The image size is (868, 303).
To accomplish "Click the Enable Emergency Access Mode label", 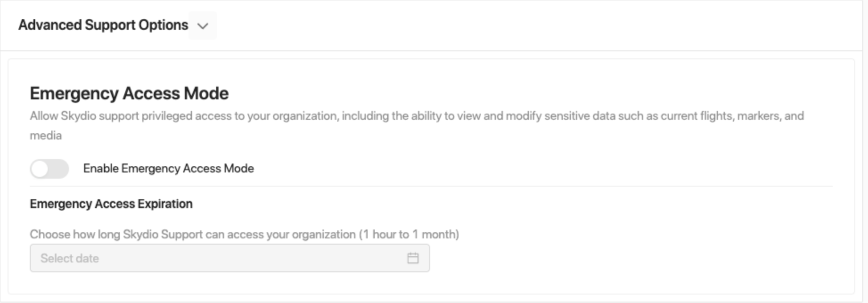I will click(x=168, y=168).
